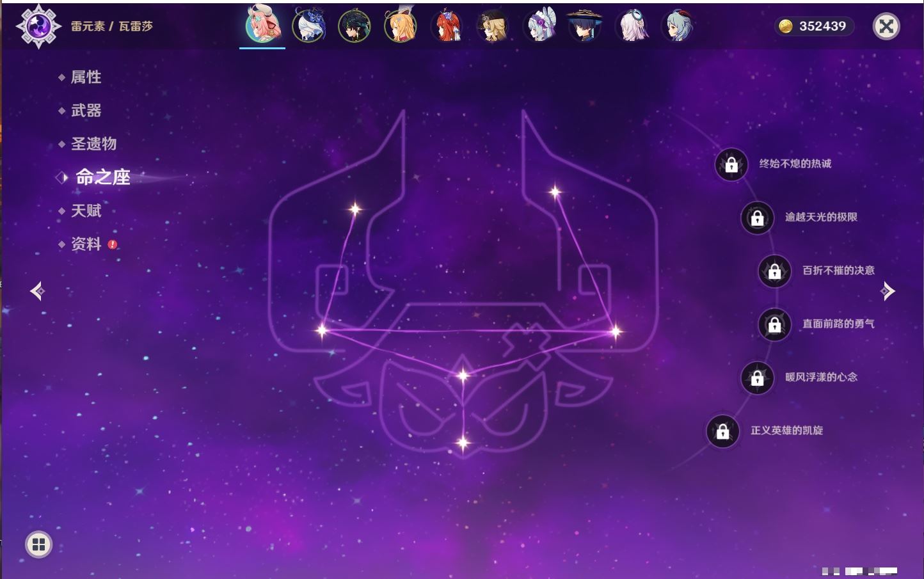
Task: Open constellation label 百折不摧的决意
Action: pyautogui.click(x=838, y=271)
